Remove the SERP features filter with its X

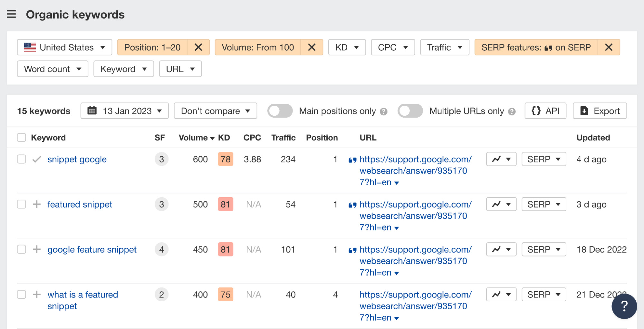(x=609, y=47)
